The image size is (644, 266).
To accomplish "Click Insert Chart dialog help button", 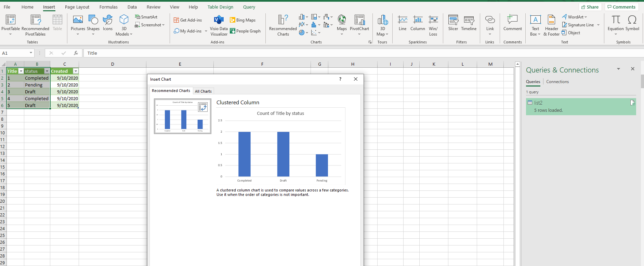I will coord(340,79).
